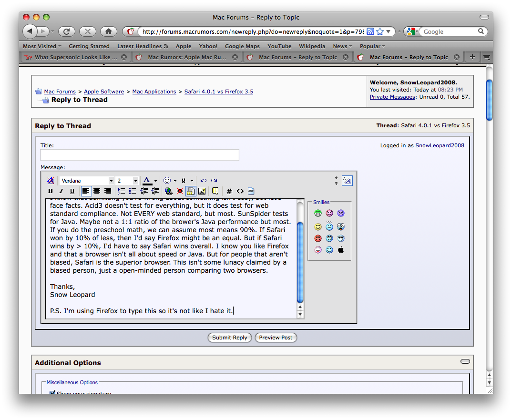Click Preview Post button
512x420 pixels.
[x=276, y=338]
